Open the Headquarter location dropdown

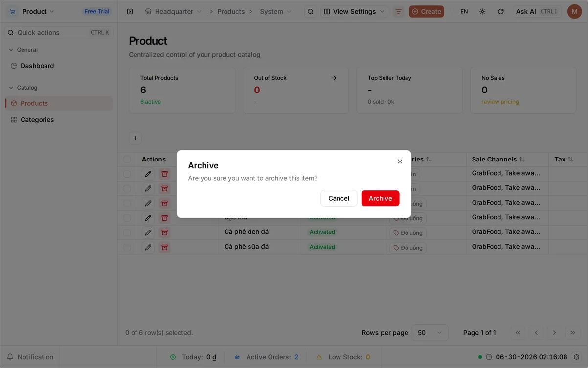click(x=173, y=11)
